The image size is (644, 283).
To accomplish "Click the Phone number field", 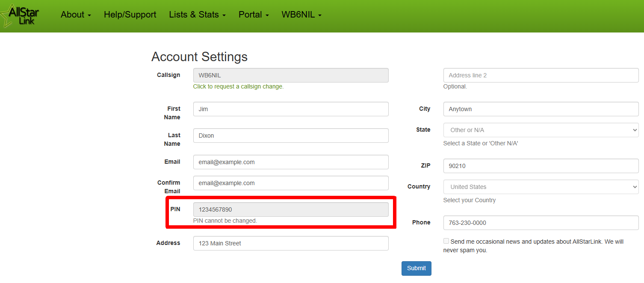I will pos(541,223).
